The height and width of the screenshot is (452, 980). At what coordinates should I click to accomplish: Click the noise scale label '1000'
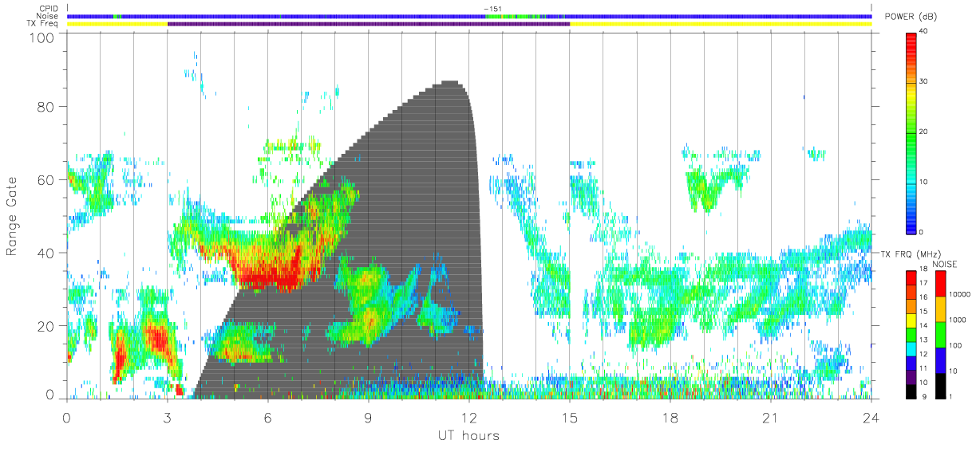(958, 321)
